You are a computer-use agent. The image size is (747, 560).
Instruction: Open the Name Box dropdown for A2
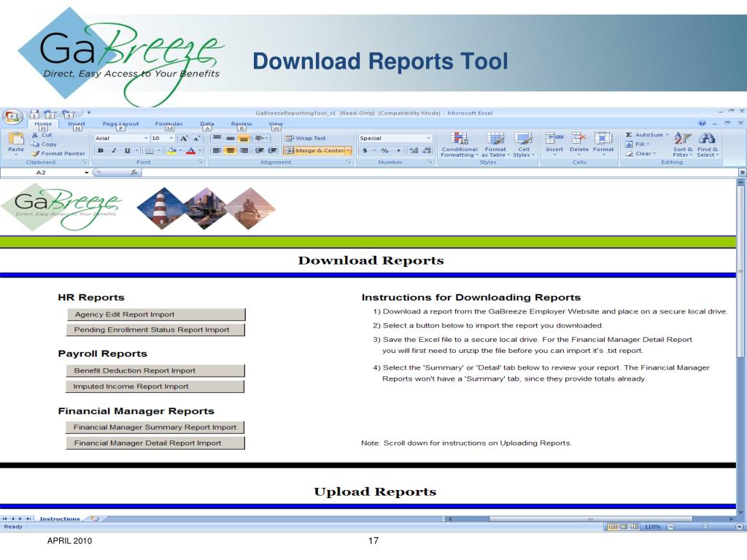point(87,173)
